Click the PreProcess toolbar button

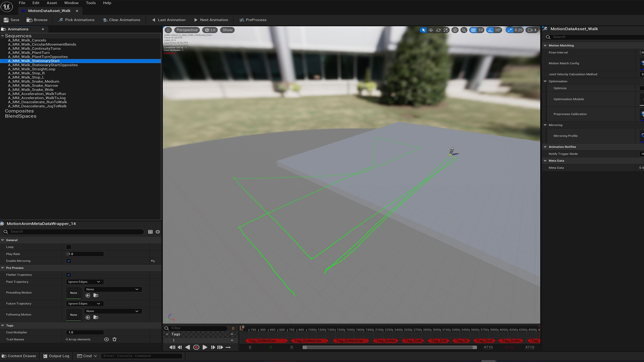(253, 20)
